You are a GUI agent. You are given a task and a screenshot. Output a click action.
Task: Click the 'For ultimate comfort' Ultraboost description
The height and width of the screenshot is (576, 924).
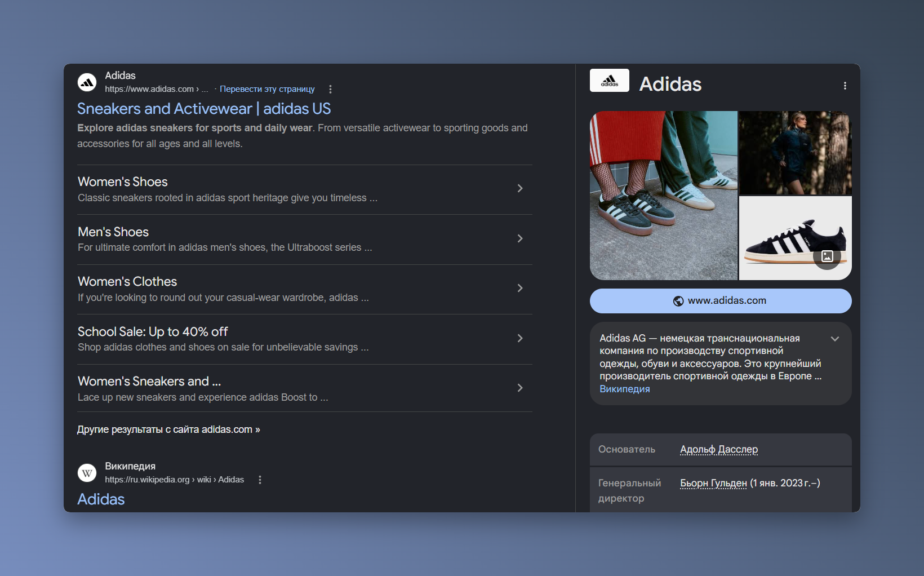(225, 247)
